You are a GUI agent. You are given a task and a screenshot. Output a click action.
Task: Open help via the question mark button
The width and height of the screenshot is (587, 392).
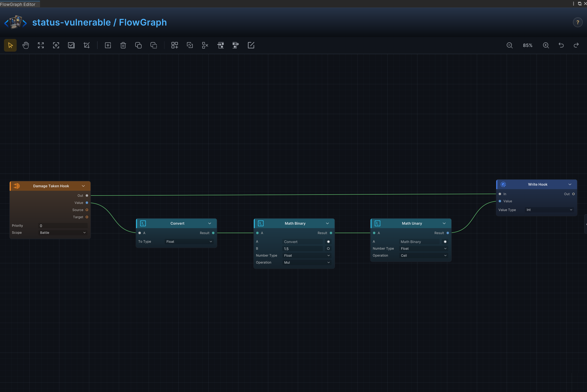(578, 23)
